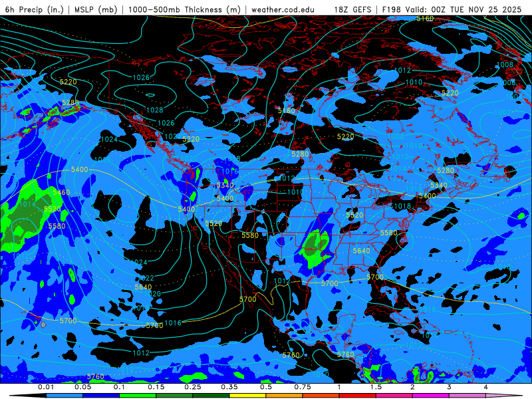This screenshot has height=399, width=532.
Task: Select the light blue 0.01 legend swatch
Action: 65,396
